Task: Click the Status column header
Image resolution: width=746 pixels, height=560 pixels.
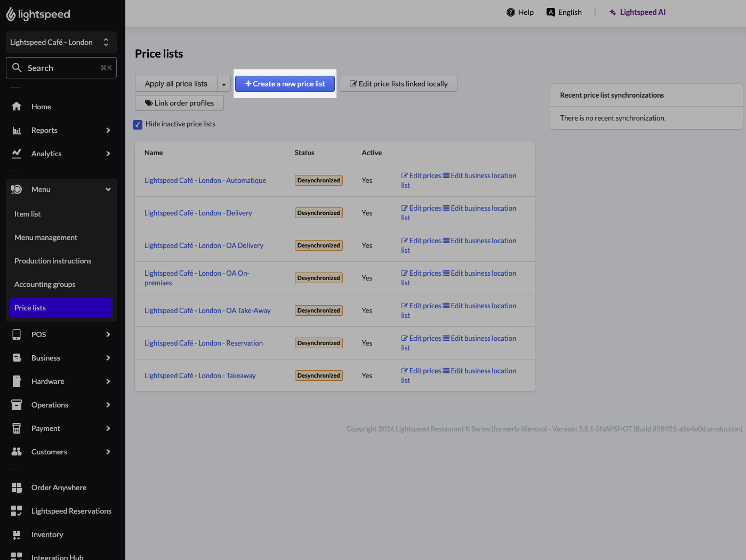Action: 304,153
